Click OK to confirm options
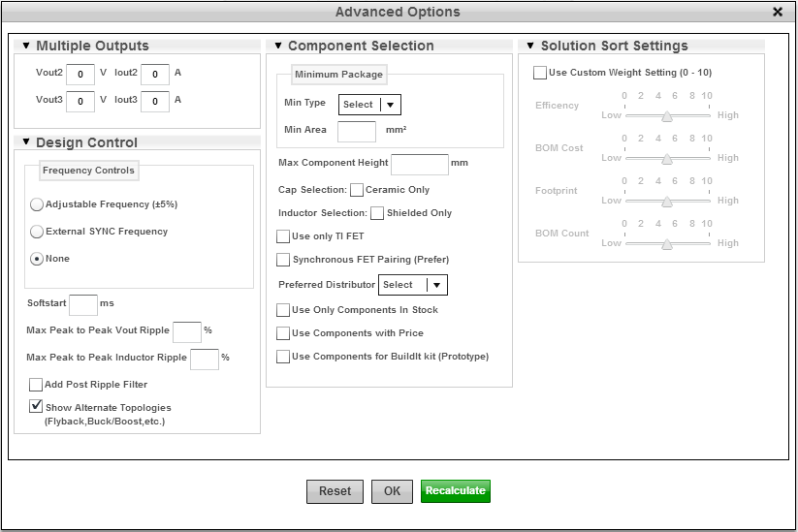The width and height of the screenshot is (798, 532). pos(392,491)
